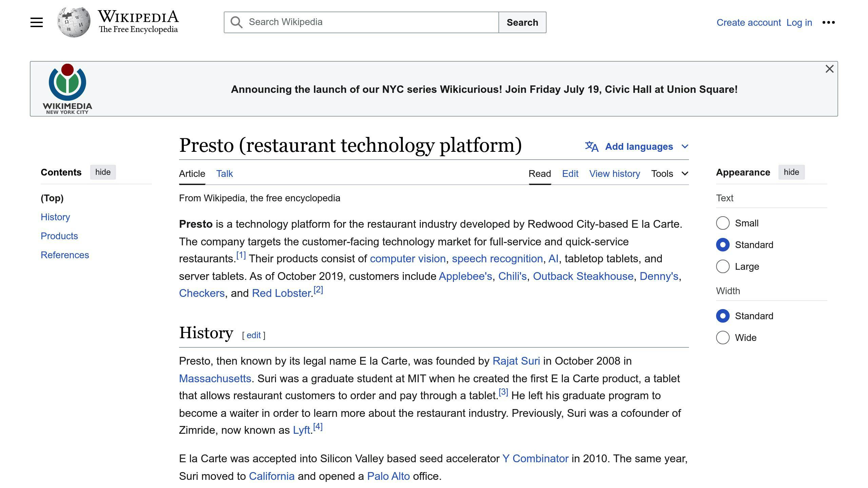868x488 pixels.
Task: Open the AI link
Action: click(x=553, y=259)
